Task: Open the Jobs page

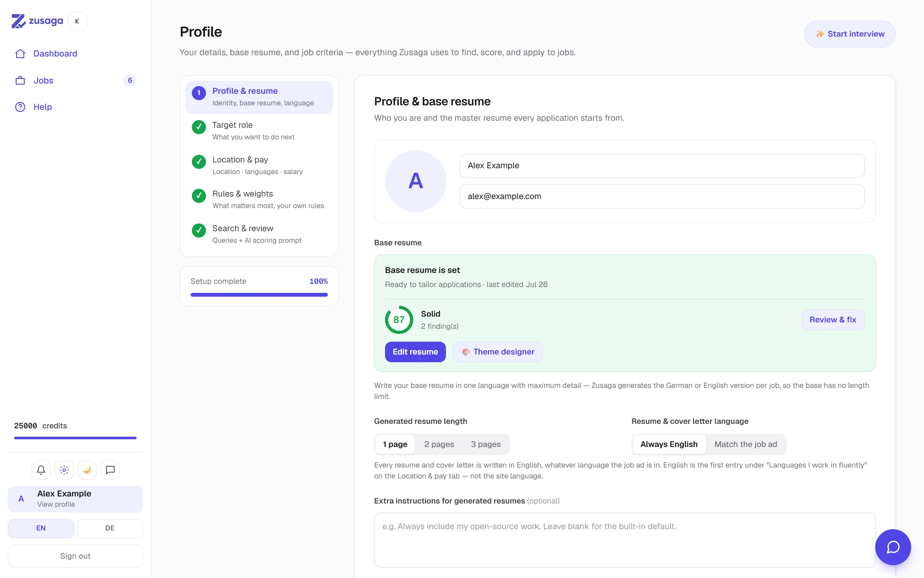Action: pyautogui.click(x=75, y=80)
